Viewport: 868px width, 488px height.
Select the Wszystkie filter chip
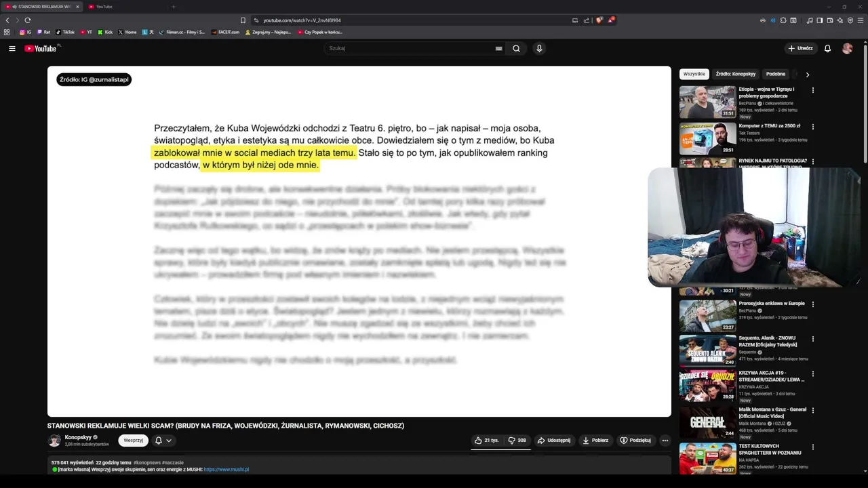694,74
